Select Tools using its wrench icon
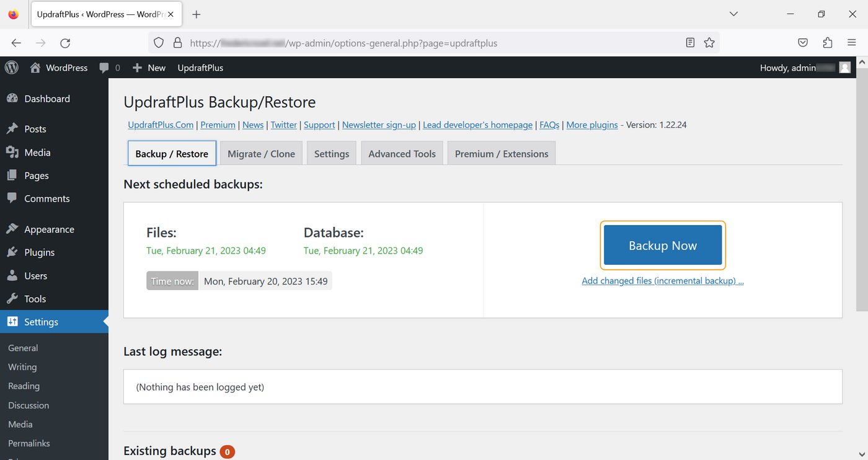868x460 pixels. [x=14, y=299]
